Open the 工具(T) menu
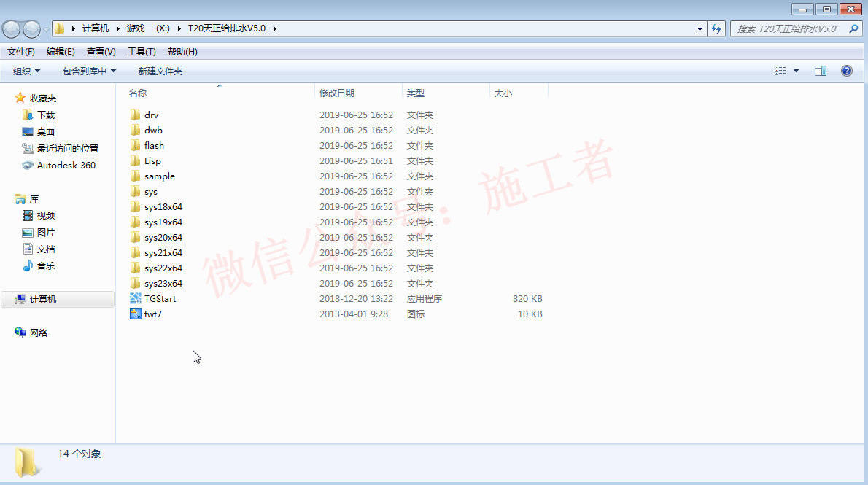Screen dimensions: 868x485 [142, 52]
